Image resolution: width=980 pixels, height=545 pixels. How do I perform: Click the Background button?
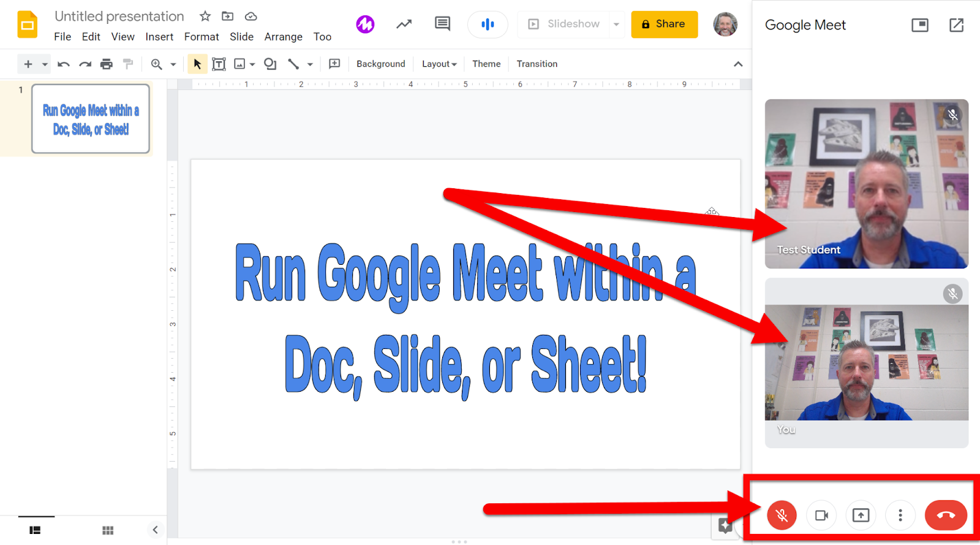[x=381, y=64]
